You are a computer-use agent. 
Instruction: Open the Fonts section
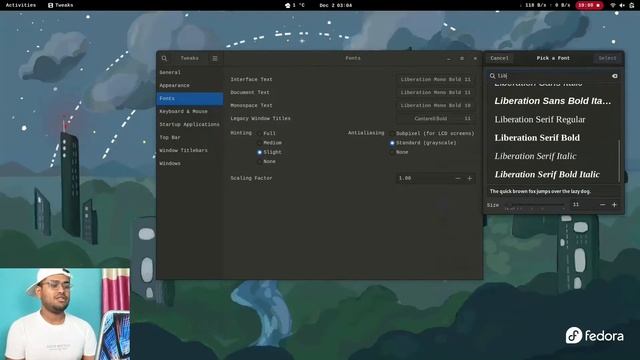[x=190, y=98]
